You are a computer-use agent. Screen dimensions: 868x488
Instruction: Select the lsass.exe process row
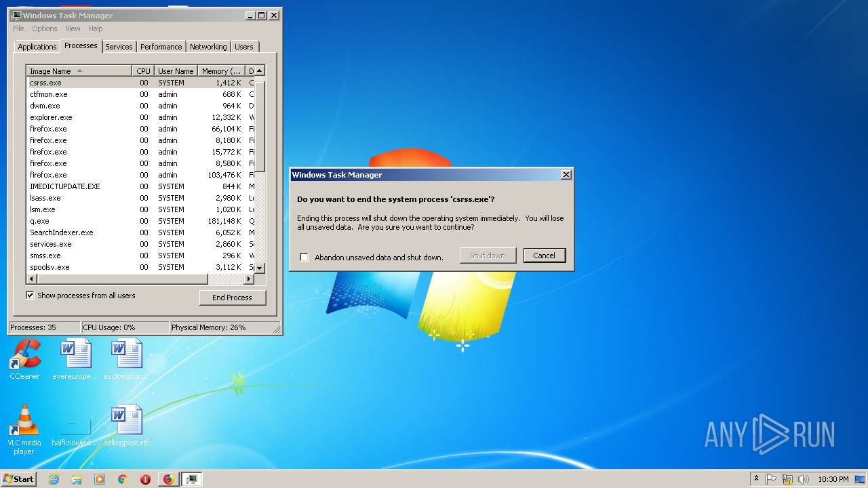(140, 198)
